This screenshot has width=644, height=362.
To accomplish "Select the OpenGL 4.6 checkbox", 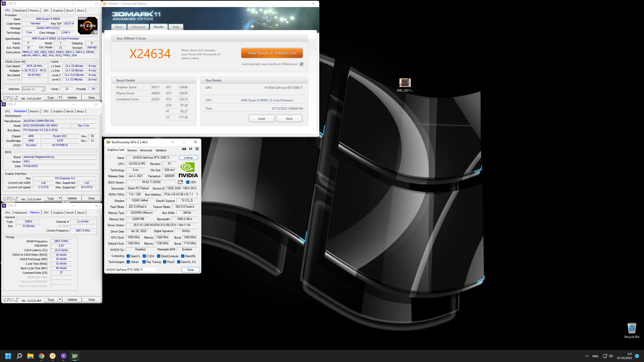I will click(x=179, y=262).
